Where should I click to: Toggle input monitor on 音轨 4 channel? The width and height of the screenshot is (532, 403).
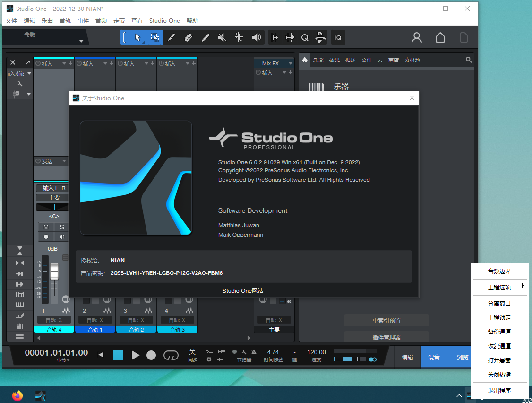click(62, 237)
